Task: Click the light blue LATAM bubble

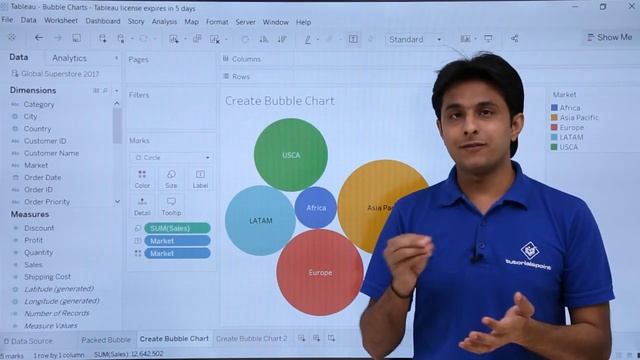Action: coord(260,221)
